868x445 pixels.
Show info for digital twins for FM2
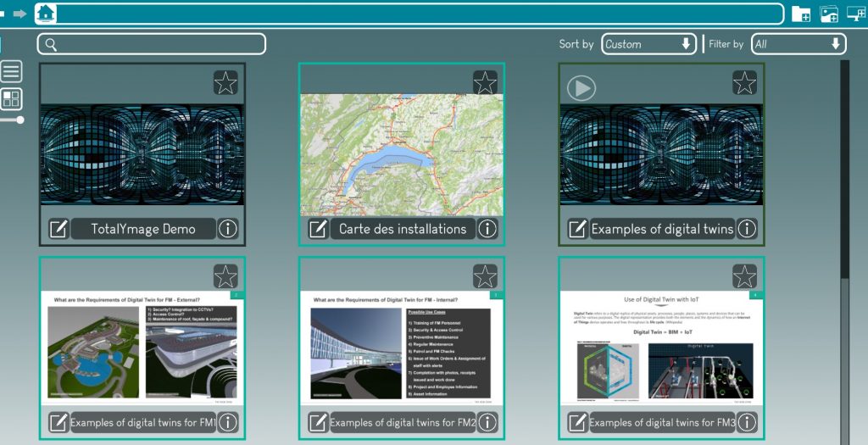point(487,422)
